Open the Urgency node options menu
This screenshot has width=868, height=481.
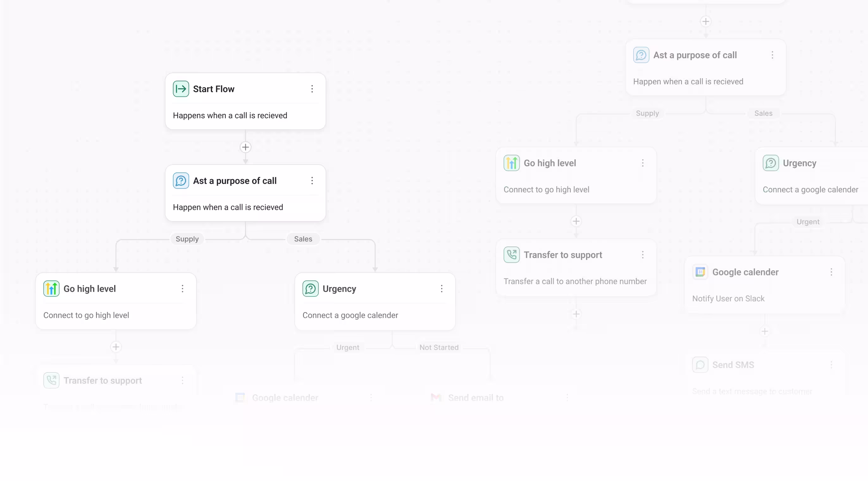click(x=442, y=289)
